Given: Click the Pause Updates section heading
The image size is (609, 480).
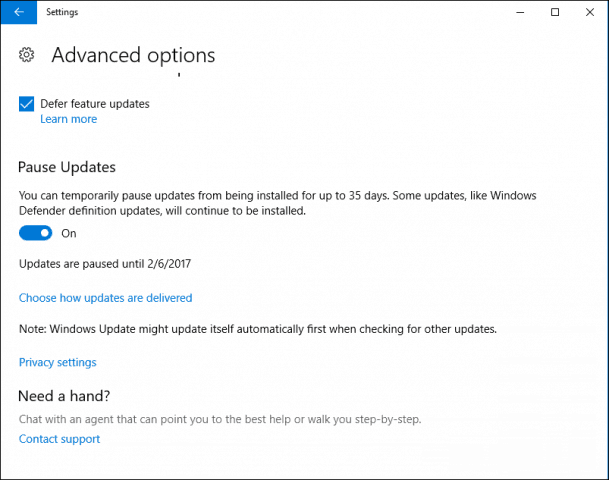Looking at the screenshot, I should 67,167.
